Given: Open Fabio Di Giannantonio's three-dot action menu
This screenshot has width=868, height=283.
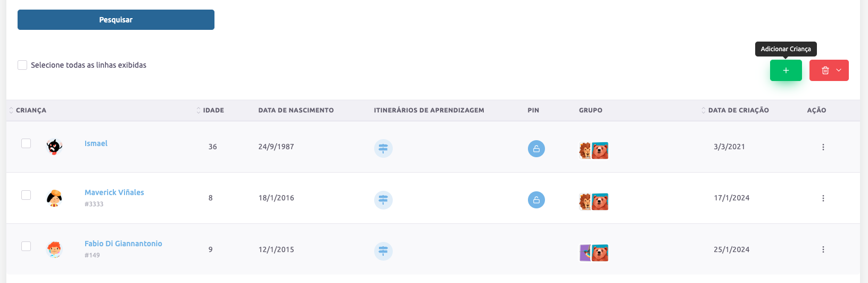Looking at the screenshot, I should (x=823, y=249).
